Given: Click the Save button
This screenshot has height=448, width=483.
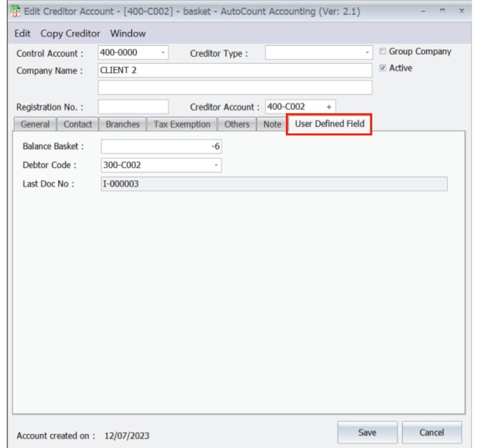Looking at the screenshot, I should point(368,432).
